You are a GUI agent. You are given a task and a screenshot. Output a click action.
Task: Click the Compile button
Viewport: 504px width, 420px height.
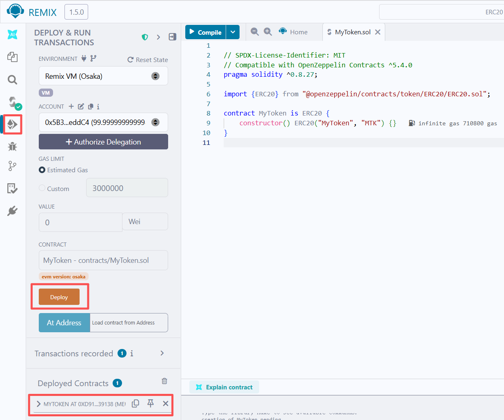(x=206, y=32)
